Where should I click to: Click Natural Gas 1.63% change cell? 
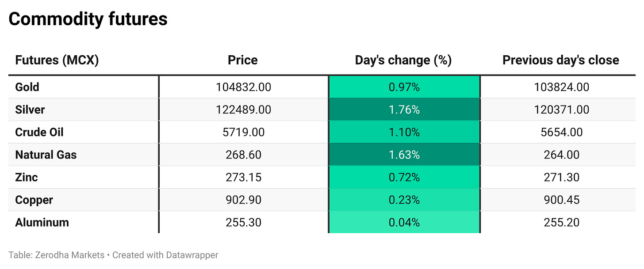[404, 155]
